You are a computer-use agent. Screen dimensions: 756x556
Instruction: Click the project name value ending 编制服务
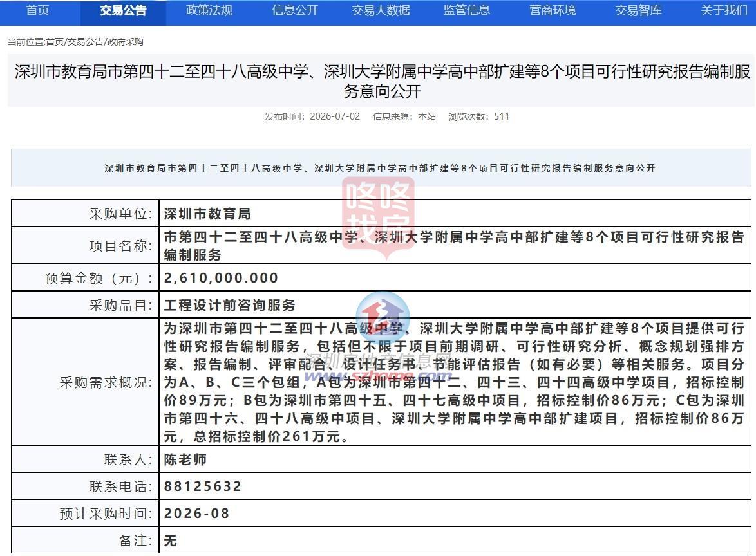(x=455, y=246)
